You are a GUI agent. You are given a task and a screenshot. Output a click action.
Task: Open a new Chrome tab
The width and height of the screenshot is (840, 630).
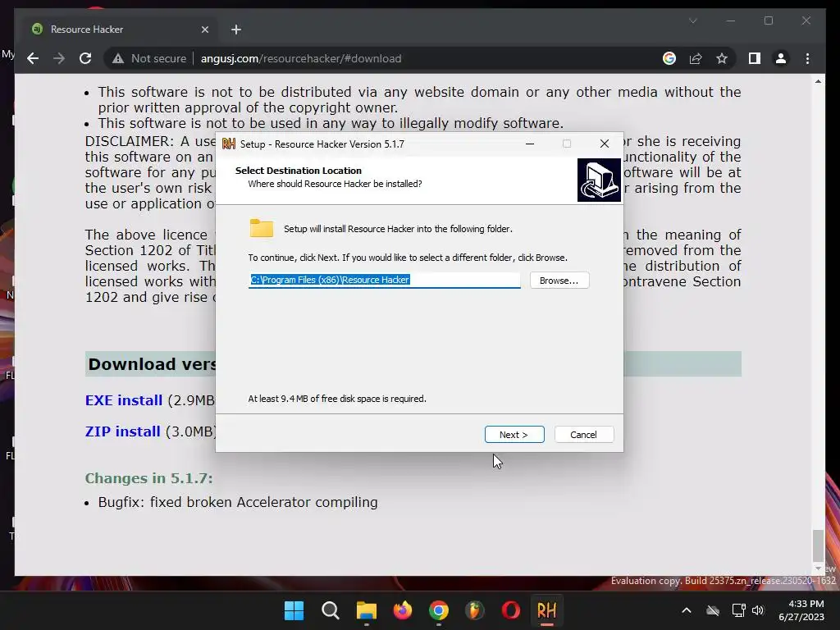(x=236, y=30)
